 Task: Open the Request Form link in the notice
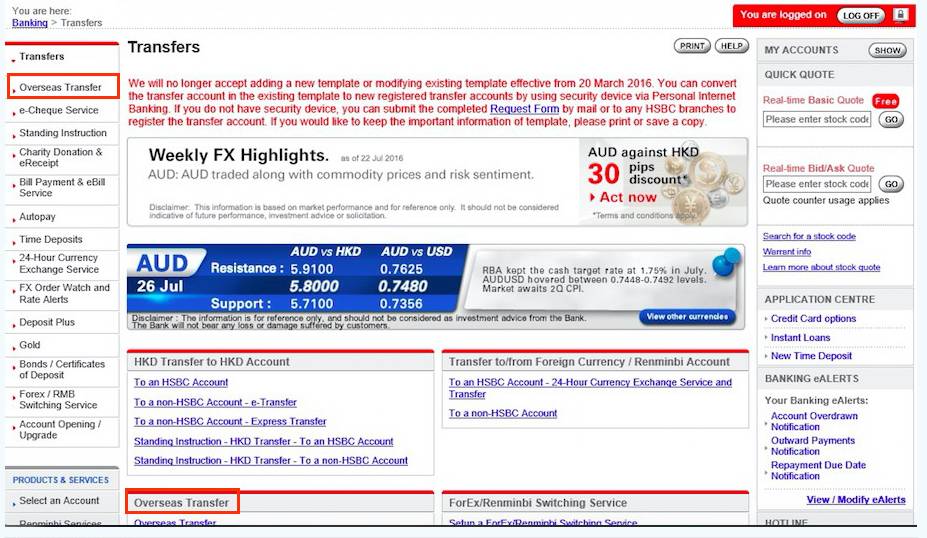(524, 109)
